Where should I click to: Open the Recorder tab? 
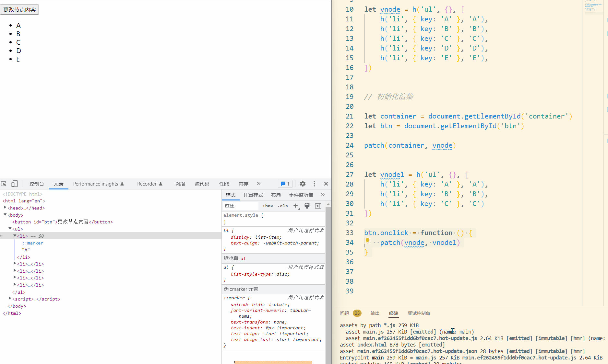150,184
